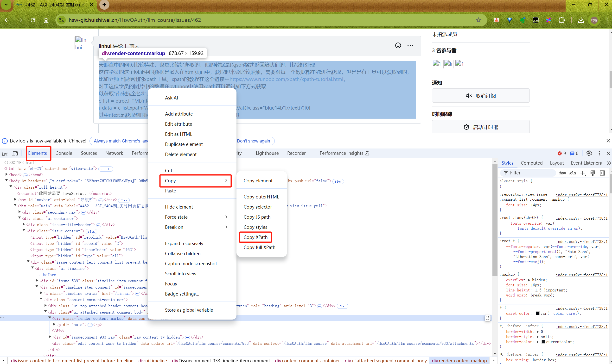Click new style rule plus icon

pyautogui.click(x=583, y=173)
